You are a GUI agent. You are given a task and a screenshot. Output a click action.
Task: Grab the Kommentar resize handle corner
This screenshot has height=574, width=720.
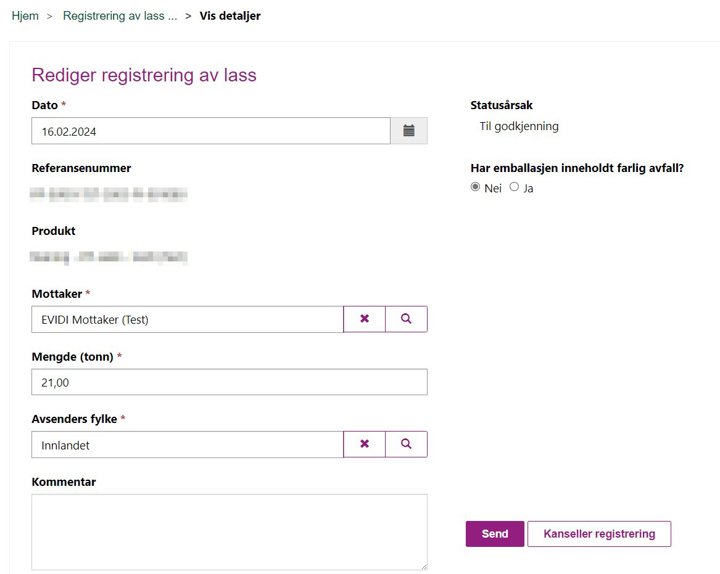424,567
